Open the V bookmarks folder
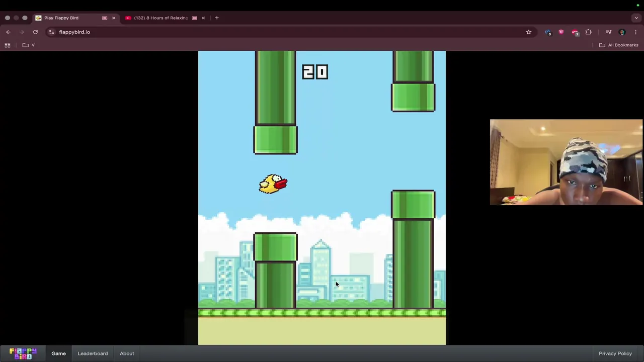Viewport: 644px width, 362px height. pyautogui.click(x=29, y=45)
